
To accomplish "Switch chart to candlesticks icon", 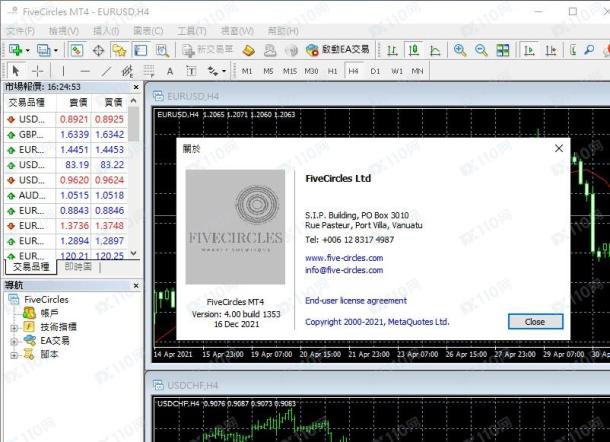I will [x=414, y=50].
